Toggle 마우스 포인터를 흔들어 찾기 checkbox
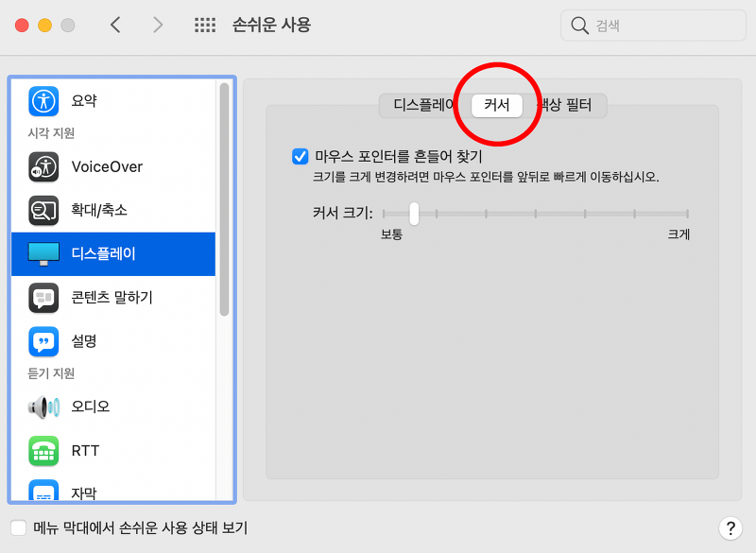Image resolution: width=756 pixels, height=553 pixels. (300, 156)
